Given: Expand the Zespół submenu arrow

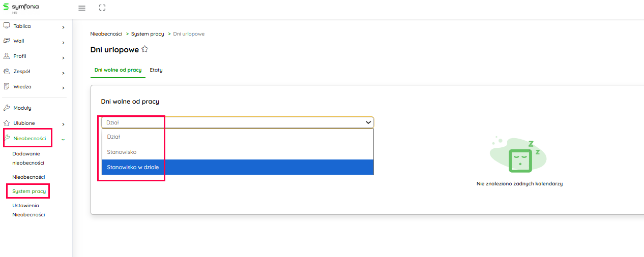Looking at the screenshot, I should coord(63,72).
